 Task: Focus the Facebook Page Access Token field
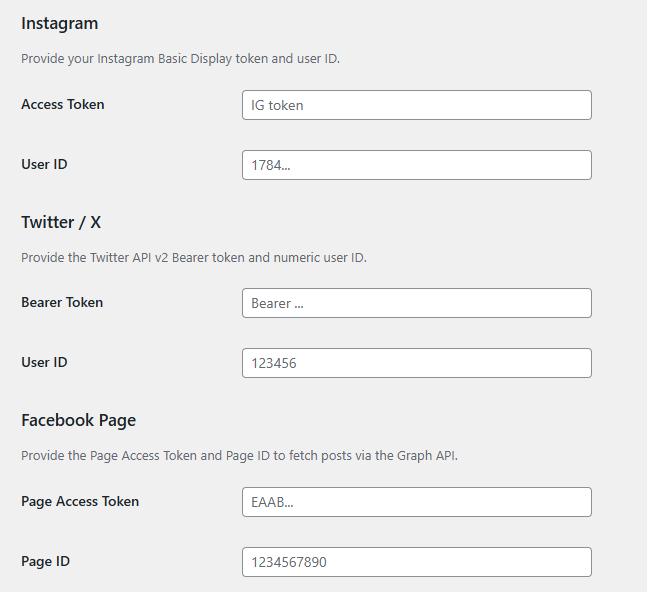tap(416, 502)
